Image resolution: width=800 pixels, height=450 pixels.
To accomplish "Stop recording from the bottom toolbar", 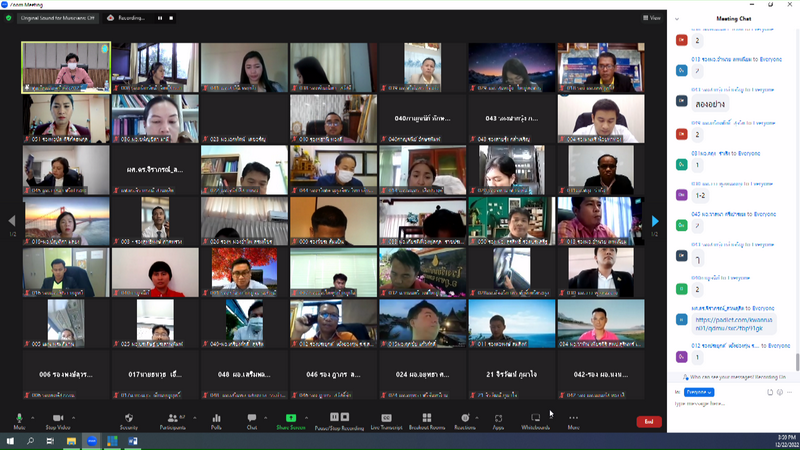I will point(345,417).
